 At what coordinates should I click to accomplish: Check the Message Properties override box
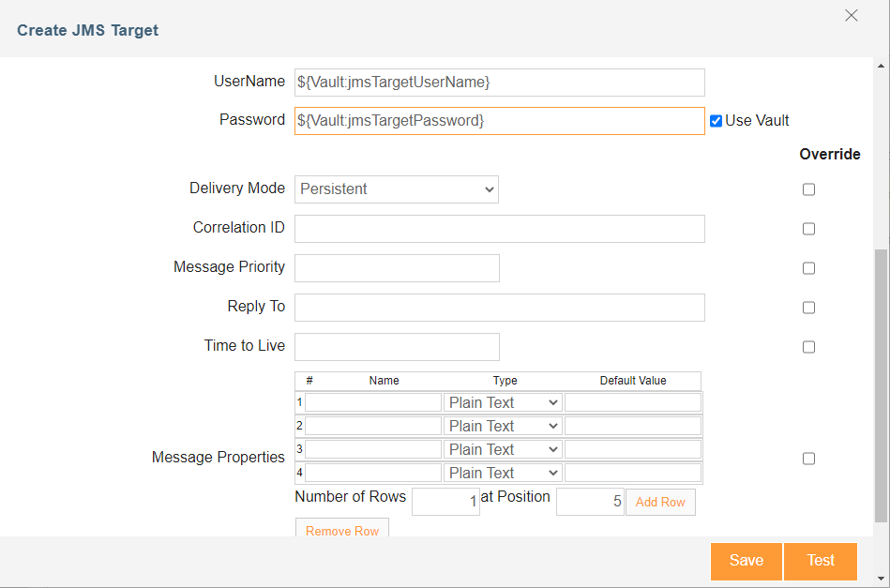(x=808, y=459)
